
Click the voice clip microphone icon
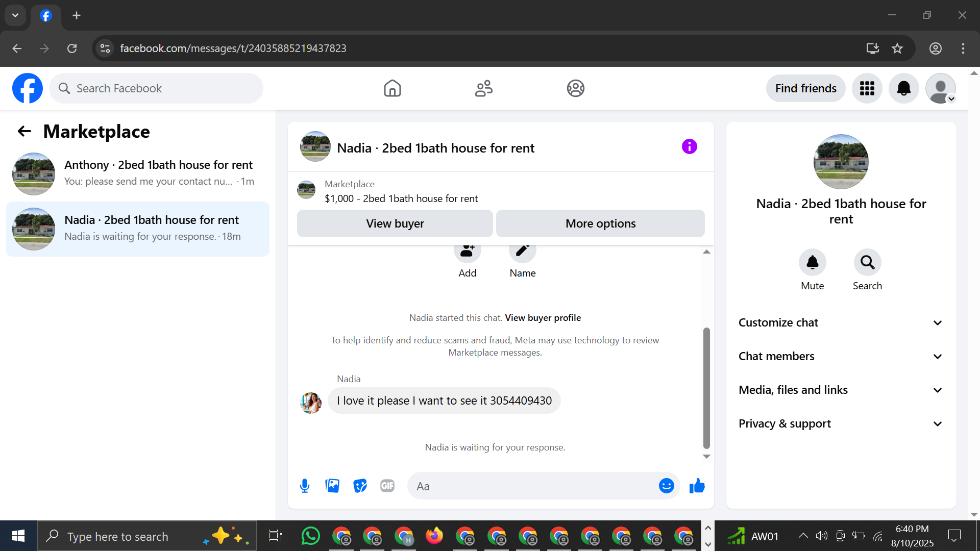coord(305,486)
